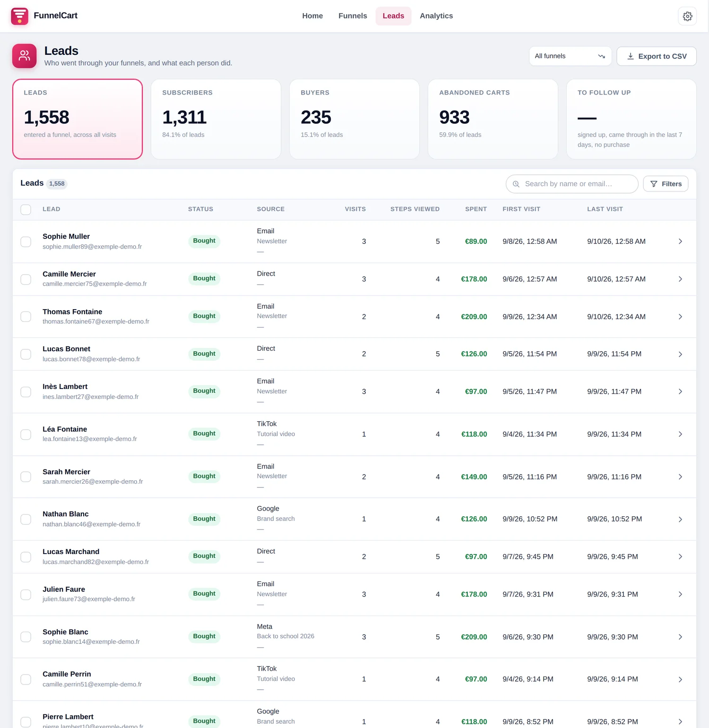Go to the Home tab
The height and width of the screenshot is (728, 709).
click(312, 16)
